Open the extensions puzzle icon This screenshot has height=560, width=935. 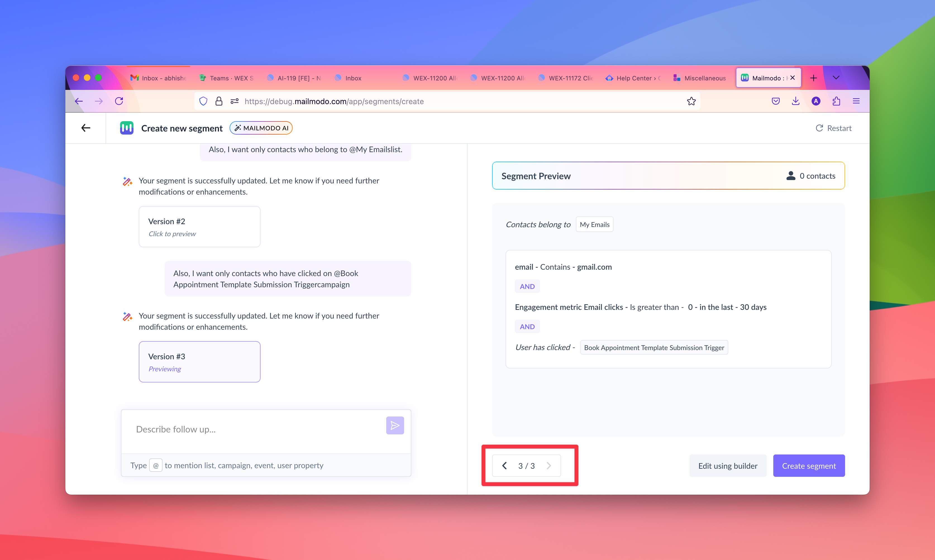(836, 101)
